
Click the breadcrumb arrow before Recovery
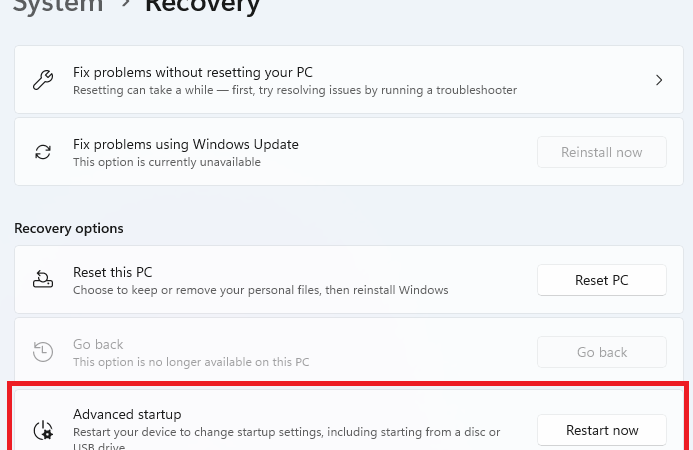[x=126, y=3]
